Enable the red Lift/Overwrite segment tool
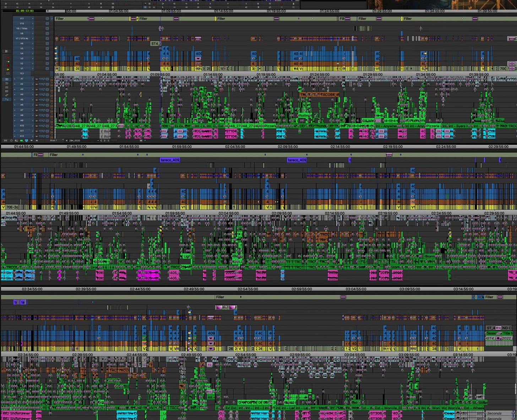This screenshot has height=420, width=517. click(8, 58)
